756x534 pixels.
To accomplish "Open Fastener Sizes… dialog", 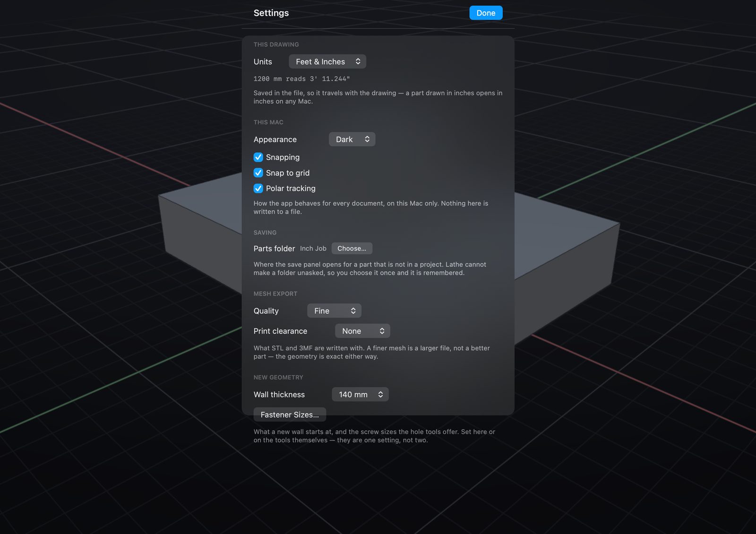I will (x=290, y=415).
